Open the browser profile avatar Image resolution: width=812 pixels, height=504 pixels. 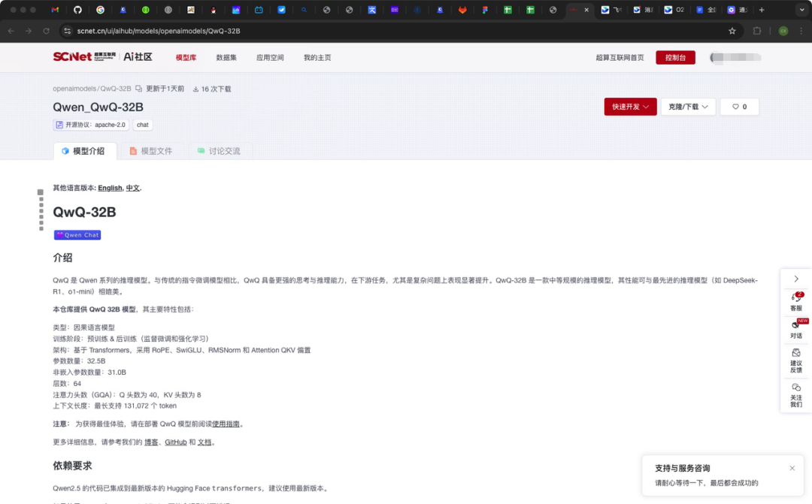click(783, 31)
